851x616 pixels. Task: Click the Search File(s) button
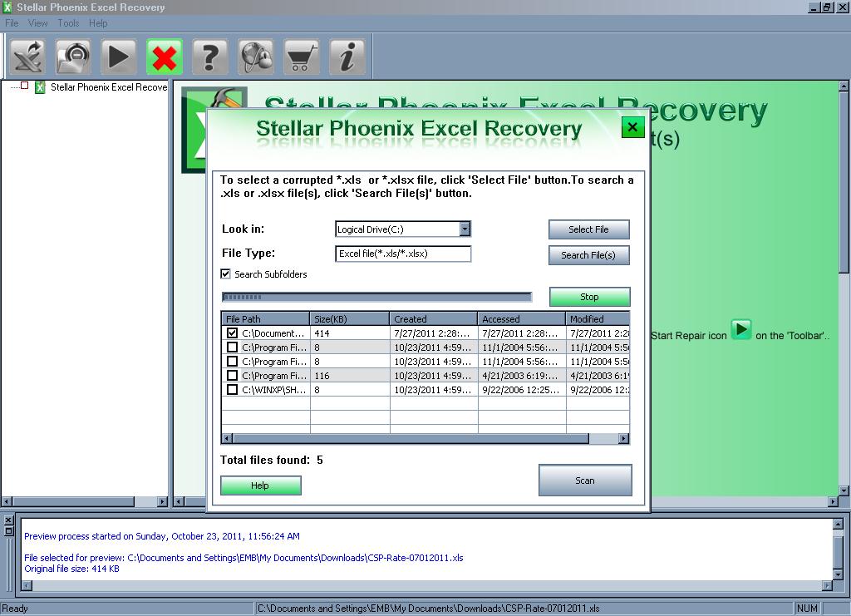(589, 255)
